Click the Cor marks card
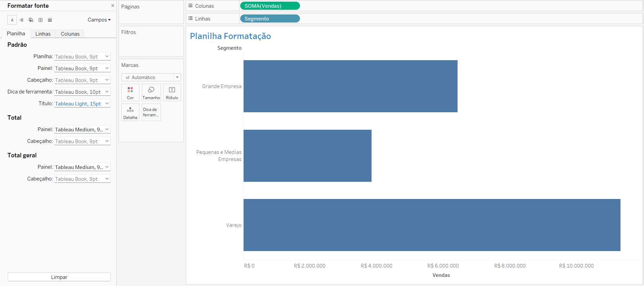Screen dimensions: 644x286 [x=130, y=92]
